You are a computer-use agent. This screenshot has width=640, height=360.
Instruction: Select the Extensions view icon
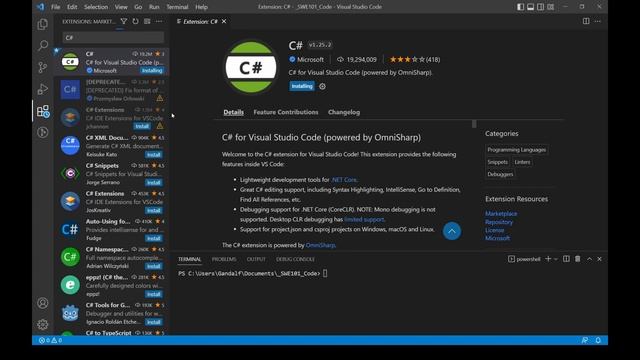42,111
